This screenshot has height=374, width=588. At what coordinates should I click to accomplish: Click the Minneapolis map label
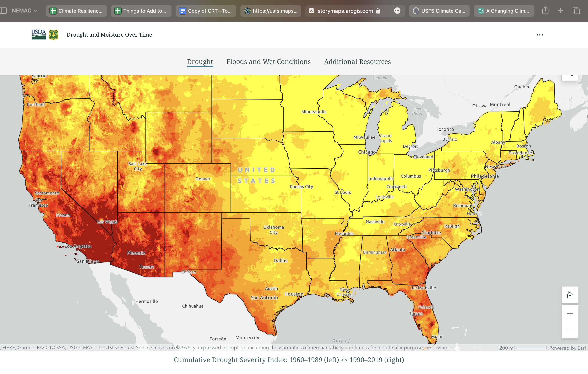314,112
